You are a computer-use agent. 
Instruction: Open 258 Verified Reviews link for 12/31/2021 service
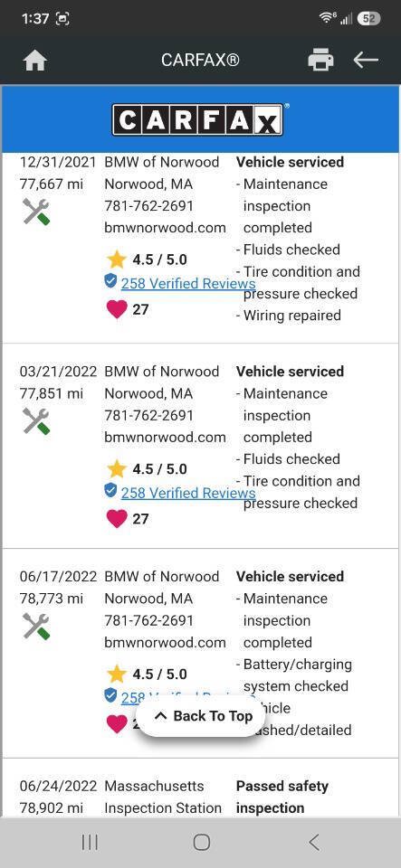tap(187, 283)
